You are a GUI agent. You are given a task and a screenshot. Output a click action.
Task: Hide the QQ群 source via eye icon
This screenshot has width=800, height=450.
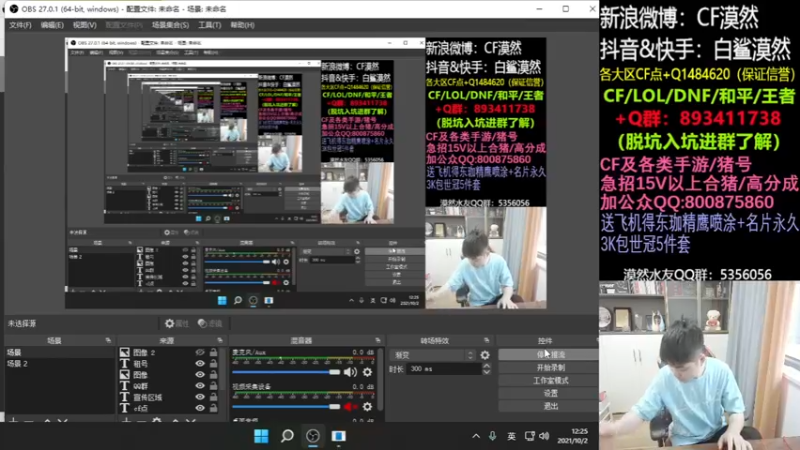pos(200,386)
